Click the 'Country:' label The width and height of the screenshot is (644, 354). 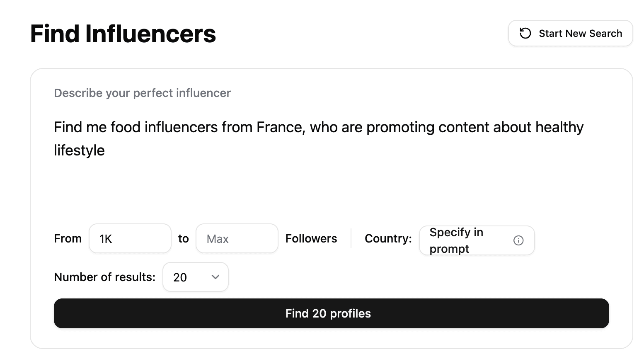388,239
